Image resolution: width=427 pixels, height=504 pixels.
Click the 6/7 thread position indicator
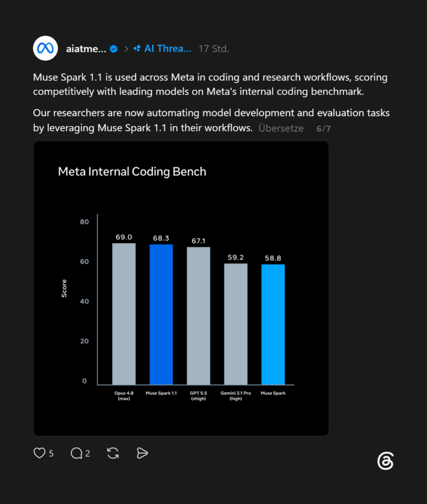[324, 128]
